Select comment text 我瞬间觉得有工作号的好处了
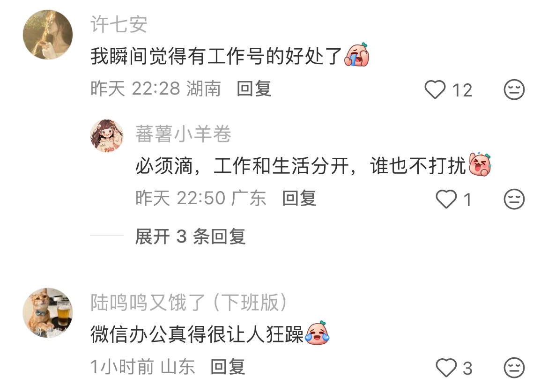Viewport: 548px width, 392px height. (216, 56)
